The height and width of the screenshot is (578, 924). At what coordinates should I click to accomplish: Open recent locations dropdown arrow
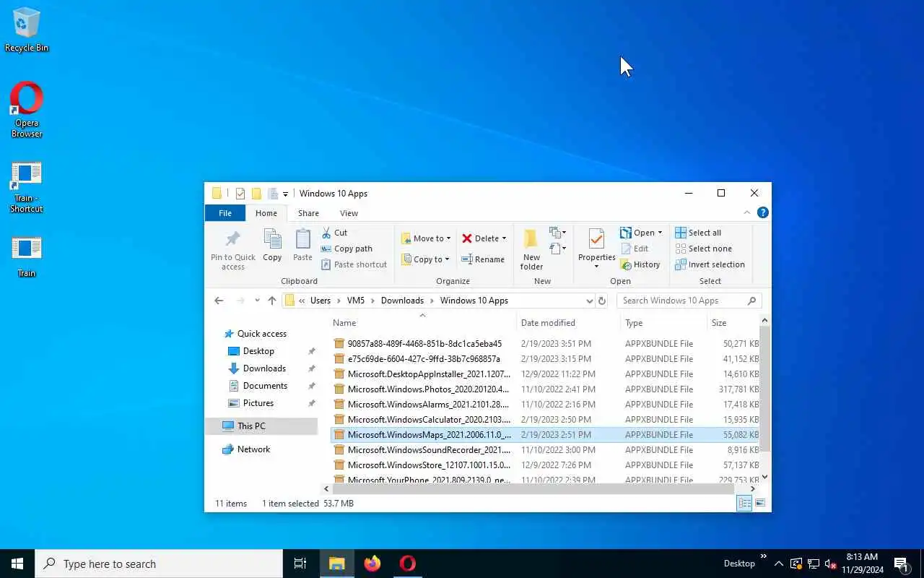pyautogui.click(x=256, y=301)
